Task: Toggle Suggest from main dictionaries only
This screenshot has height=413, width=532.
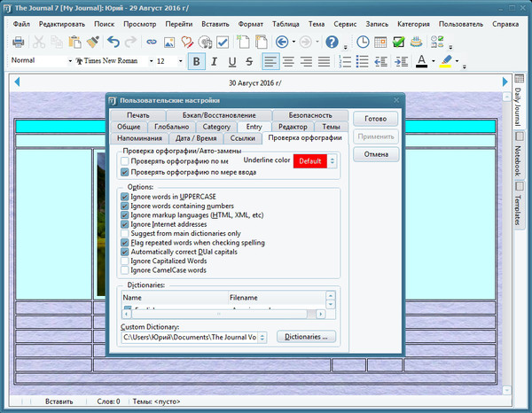Action: [125, 233]
